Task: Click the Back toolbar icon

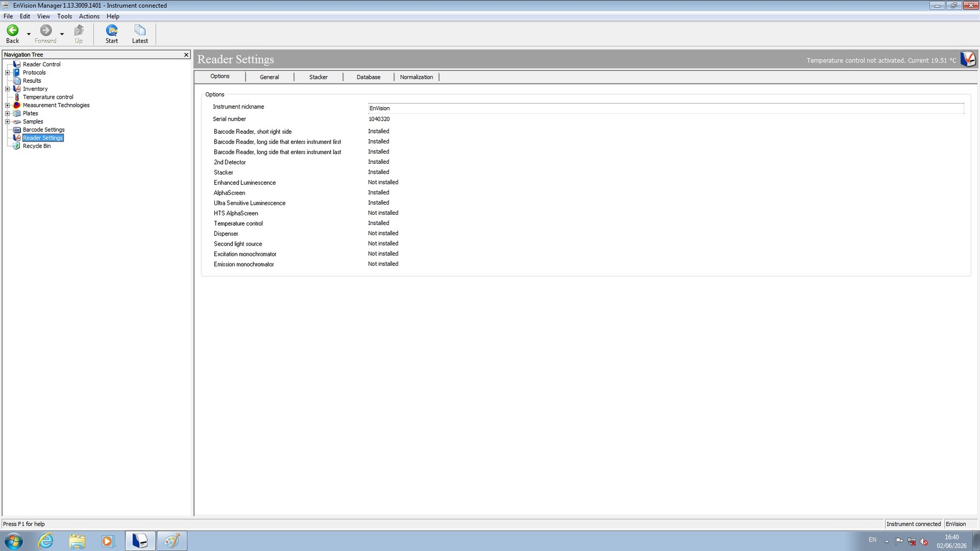Action: 12,30
